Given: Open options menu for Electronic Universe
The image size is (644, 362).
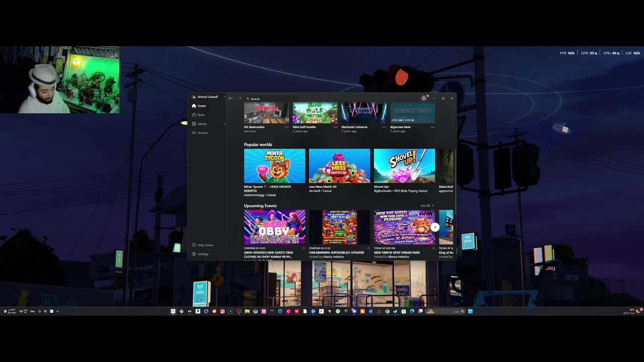Looking at the screenshot, I should click(x=384, y=127).
